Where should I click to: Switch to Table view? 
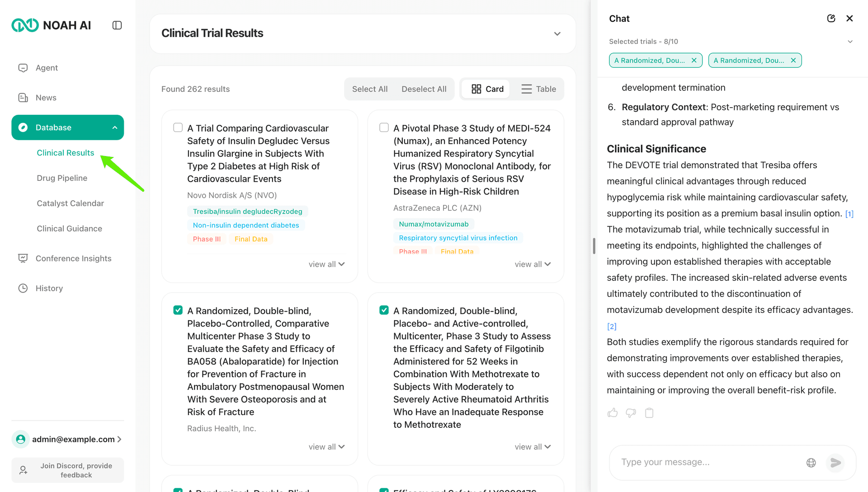click(538, 89)
